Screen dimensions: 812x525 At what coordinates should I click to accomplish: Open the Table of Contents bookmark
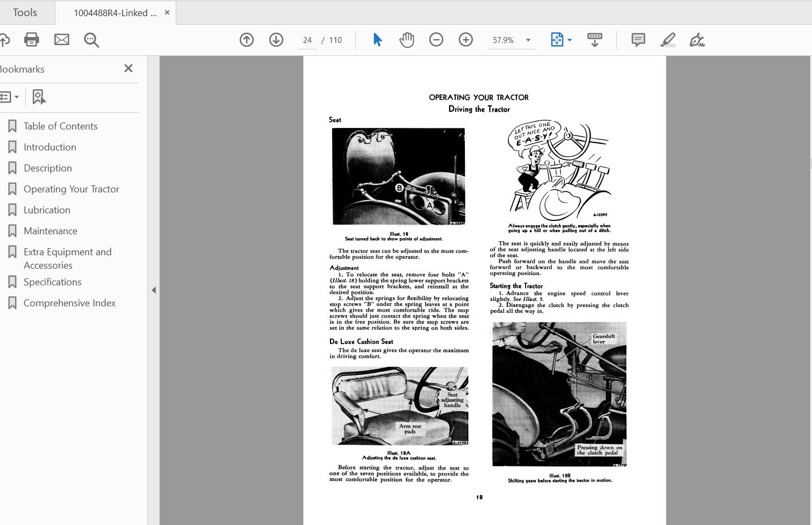[x=61, y=126]
